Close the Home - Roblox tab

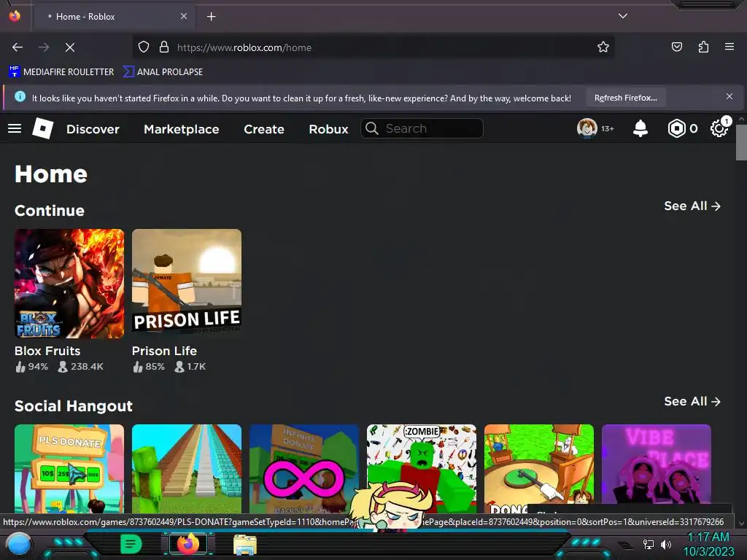184,16
